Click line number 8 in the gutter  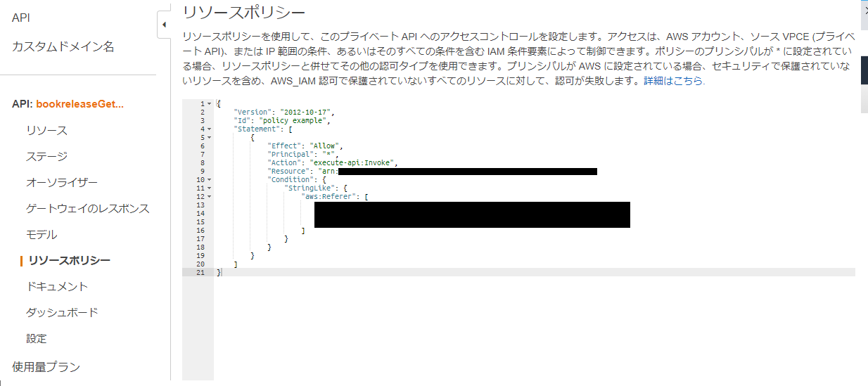click(202, 162)
